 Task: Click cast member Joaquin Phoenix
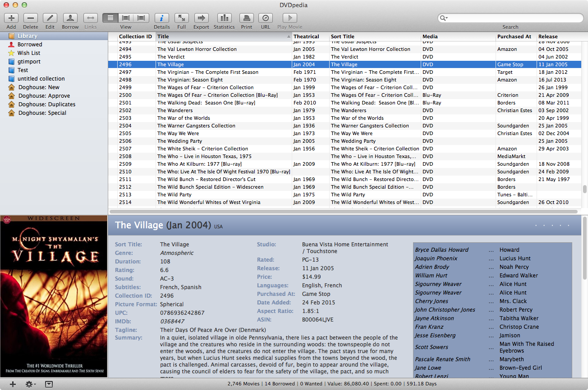coord(436,258)
